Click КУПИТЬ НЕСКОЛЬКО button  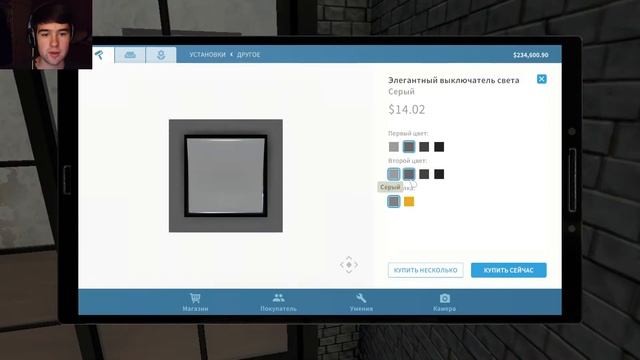pyautogui.click(x=426, y=270)
